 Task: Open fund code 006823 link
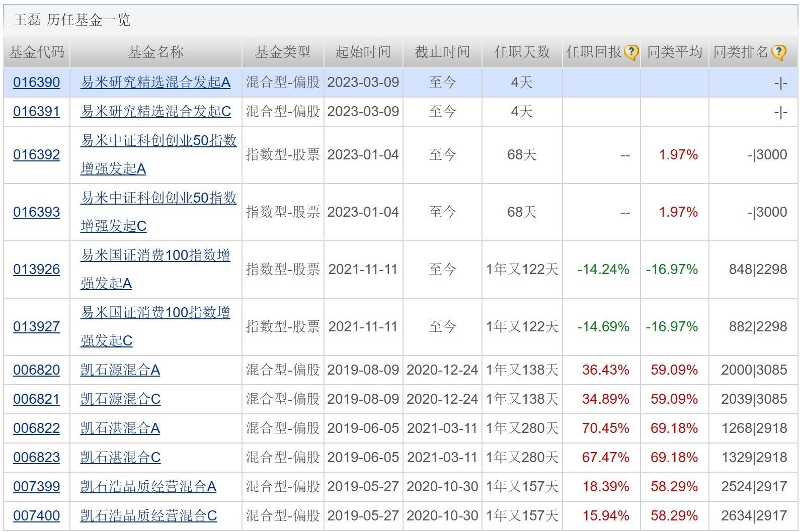click(37, 458)
